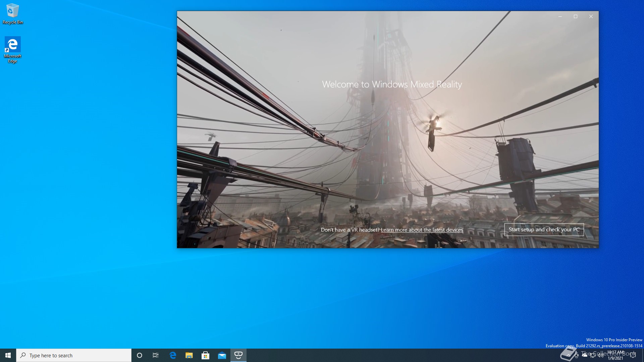Open OneDrive cloud tray icon
This screenshot has width=644, height=362.
coord(585,355)
